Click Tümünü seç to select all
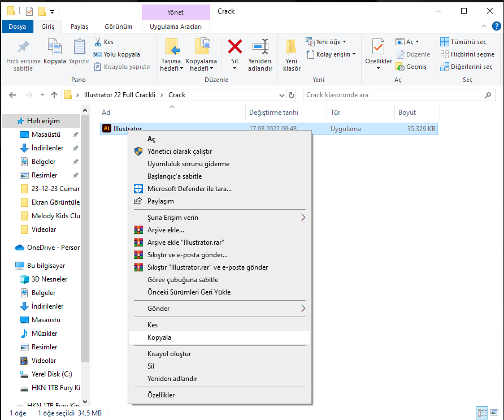 [x=463, y=42]
